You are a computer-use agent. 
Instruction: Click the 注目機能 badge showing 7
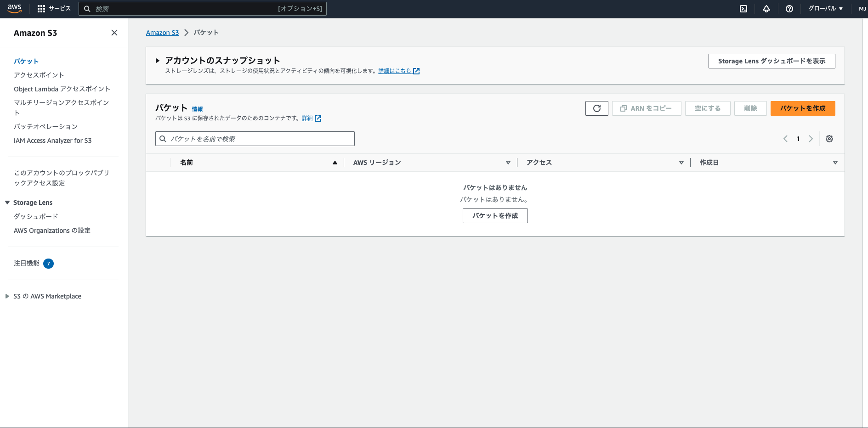48,264
